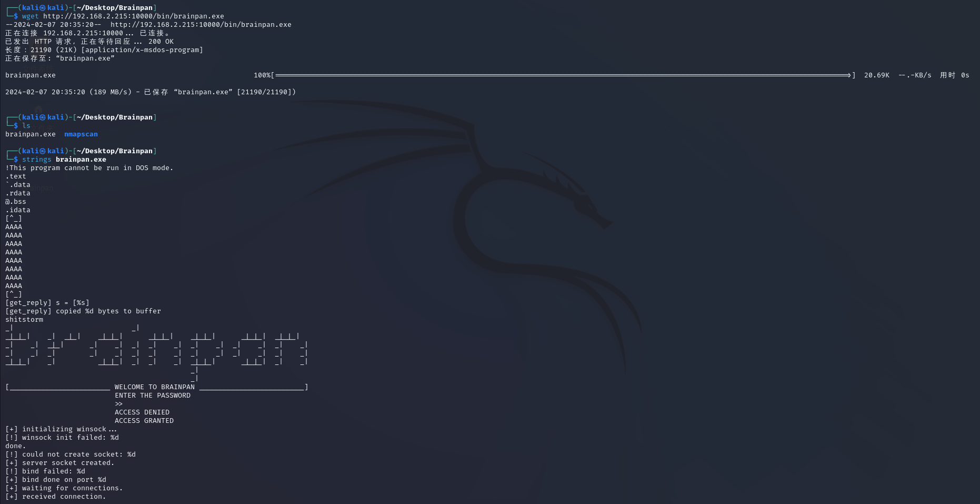Click the '~/Desktop/Brainpan' path in the strings prompt
The width and height of the screenshot is (980, 504).
coord(115,151)
